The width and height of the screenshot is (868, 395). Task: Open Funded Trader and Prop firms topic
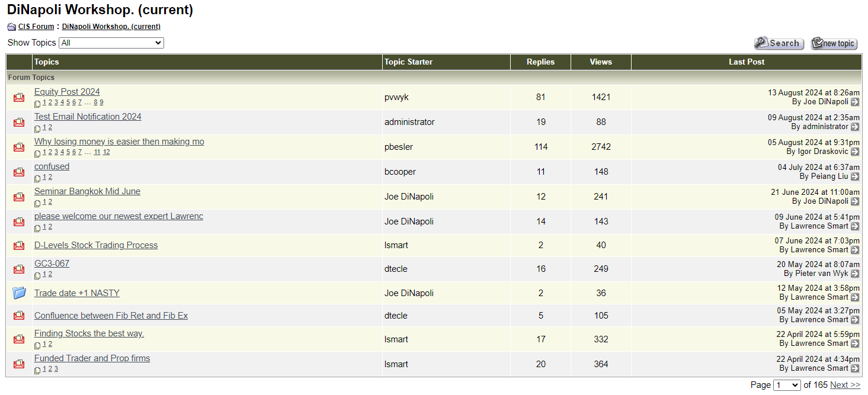pos(92,358)
